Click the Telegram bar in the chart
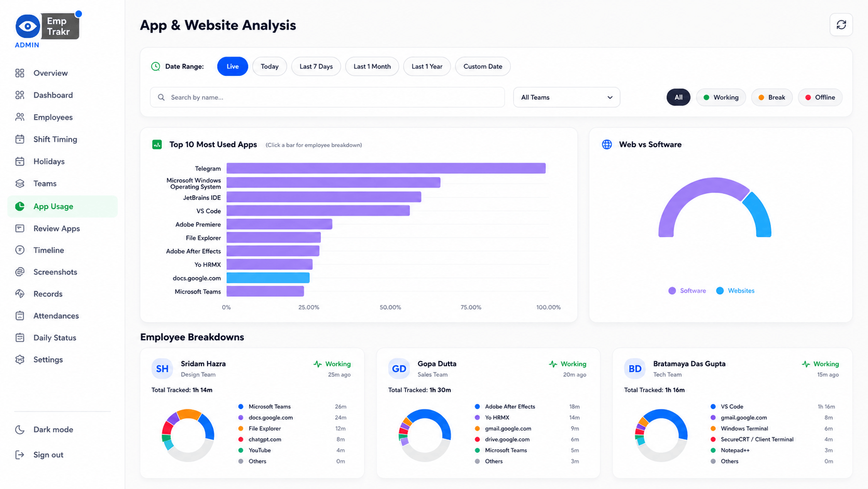 click(x=386, y=168)
